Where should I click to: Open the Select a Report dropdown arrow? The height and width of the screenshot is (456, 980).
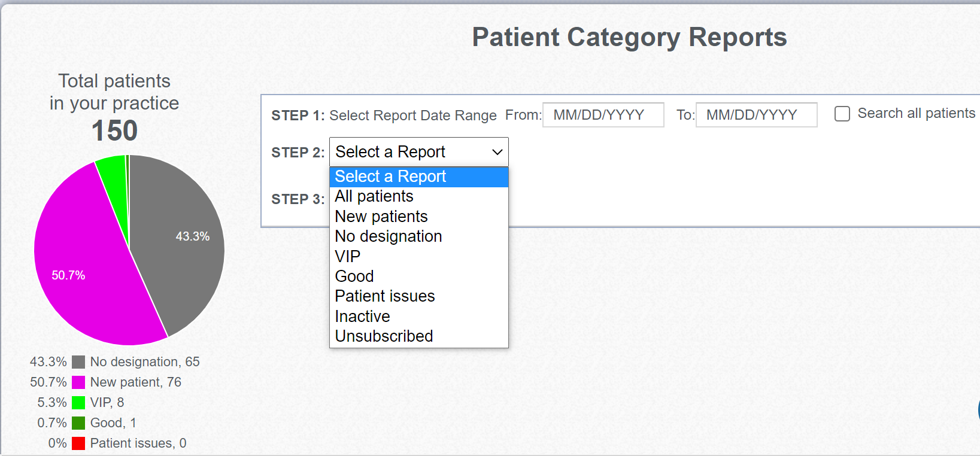tap(497, 152)
